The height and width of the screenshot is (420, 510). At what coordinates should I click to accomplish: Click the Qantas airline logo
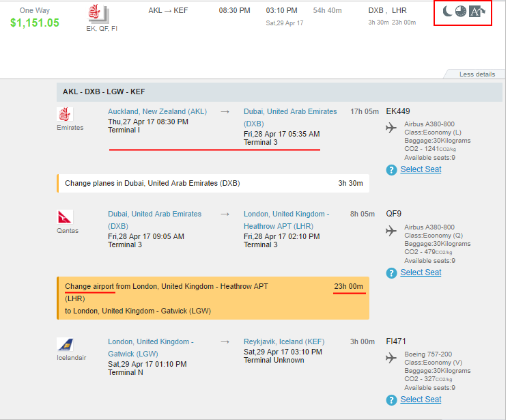66,218
